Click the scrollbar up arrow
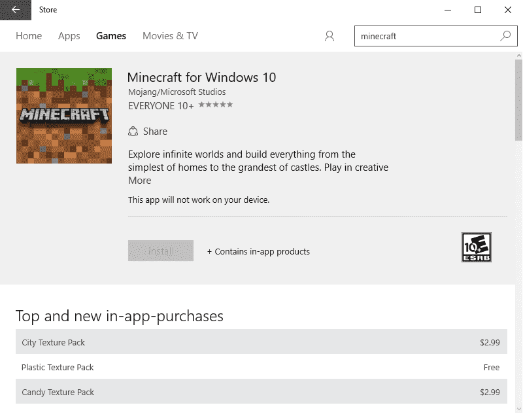Viewport: 523px width, 420px height. (518, 56)
